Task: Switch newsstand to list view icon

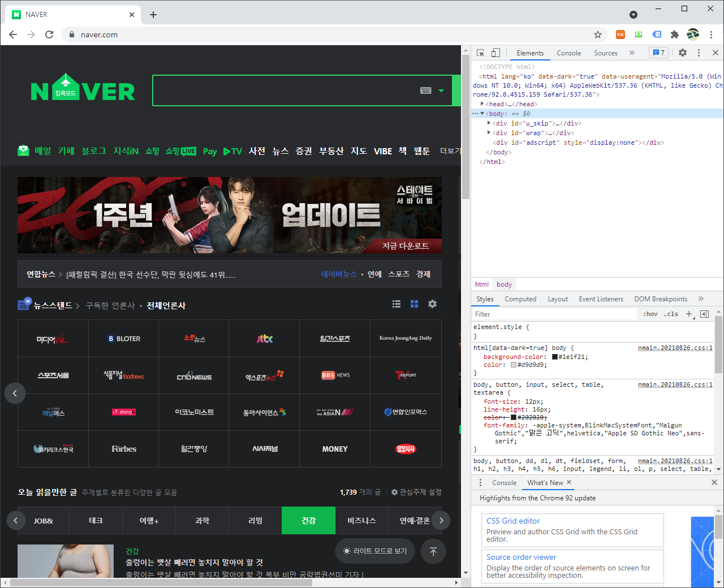Action: (x=397, y=304)
